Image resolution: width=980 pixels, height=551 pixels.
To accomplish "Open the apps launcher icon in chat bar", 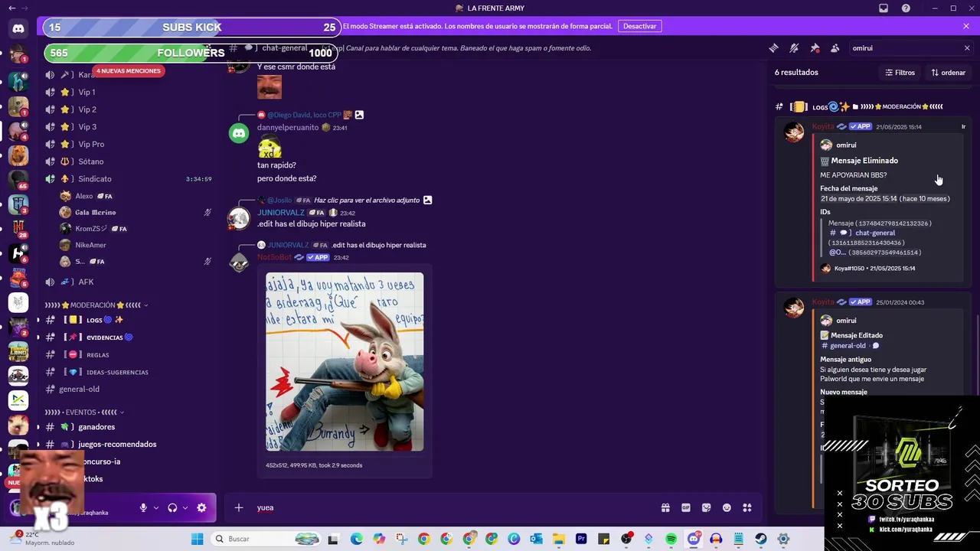I will pos(747,507).
